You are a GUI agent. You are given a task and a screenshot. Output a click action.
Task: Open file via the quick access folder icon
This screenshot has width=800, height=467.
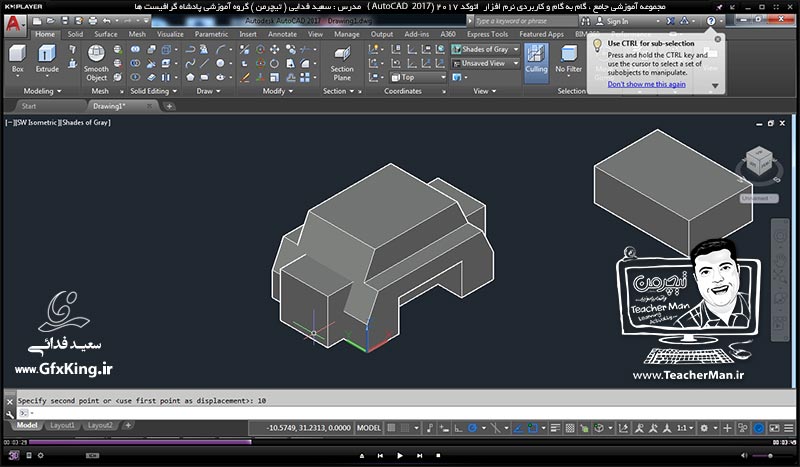[51, 21]
